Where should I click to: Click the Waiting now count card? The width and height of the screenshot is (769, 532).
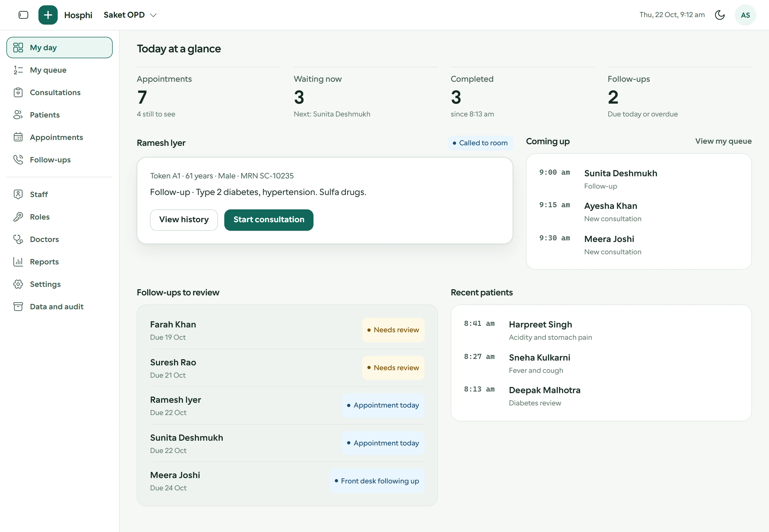366,93
